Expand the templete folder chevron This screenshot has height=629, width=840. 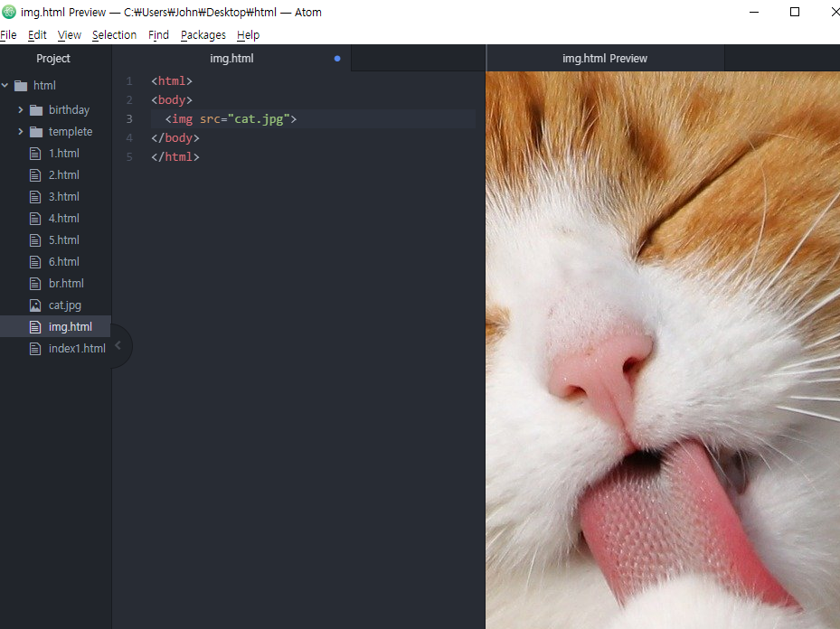[x=21, y=131]
